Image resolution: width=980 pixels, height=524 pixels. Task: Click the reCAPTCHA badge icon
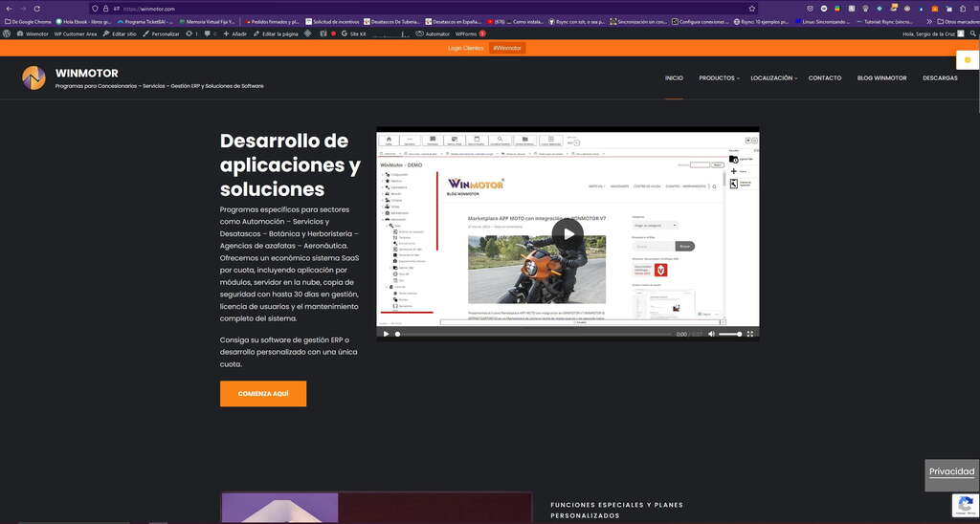pos(965,504)
